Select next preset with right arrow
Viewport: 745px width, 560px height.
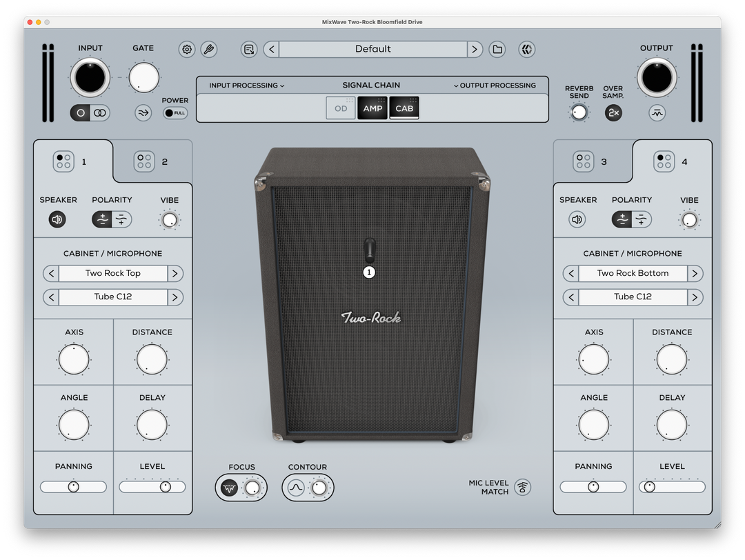tap(475, 49)
